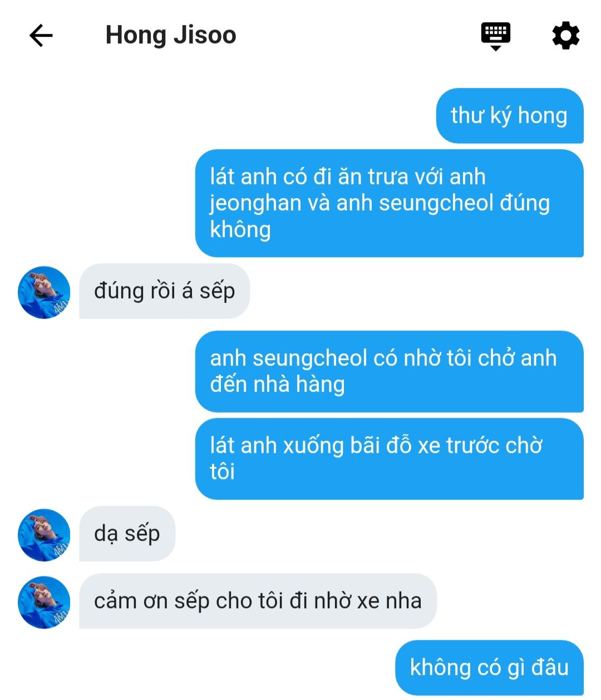
Task: Tap 'cảm ơn sếp cho tôi đi nhờ xe' bubble
Action: click(x=258, y=601)
